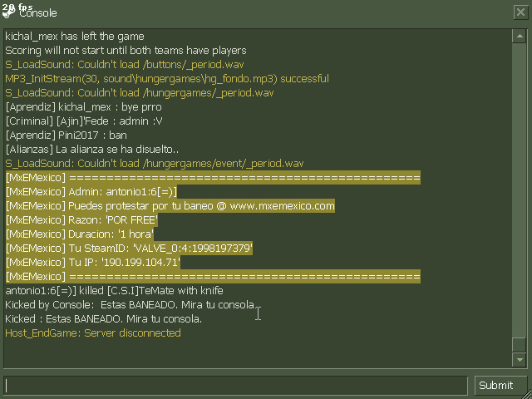Click the kichal_mex has left the game line
This screenshot has width=532, height=399.
click(x=75, y=37)
